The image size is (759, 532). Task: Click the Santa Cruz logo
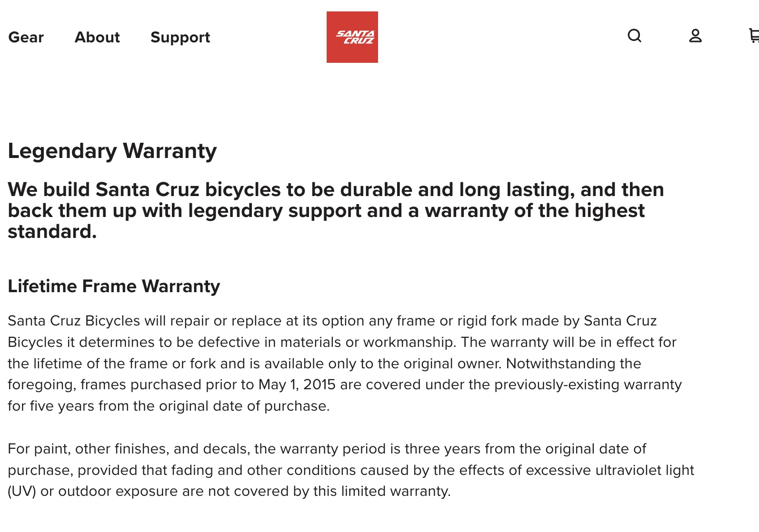tap(352, 37)
